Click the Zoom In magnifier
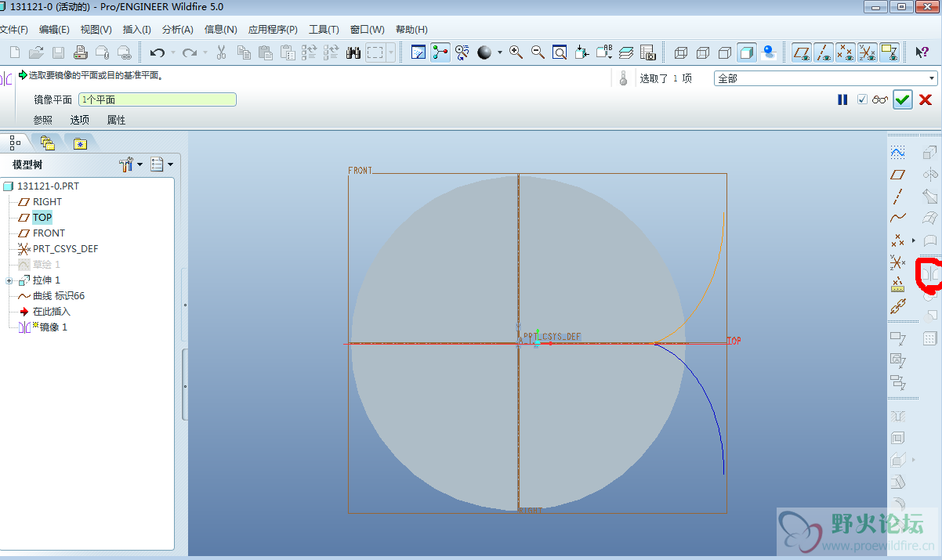The image size is (942, 560). click(516, 52)
